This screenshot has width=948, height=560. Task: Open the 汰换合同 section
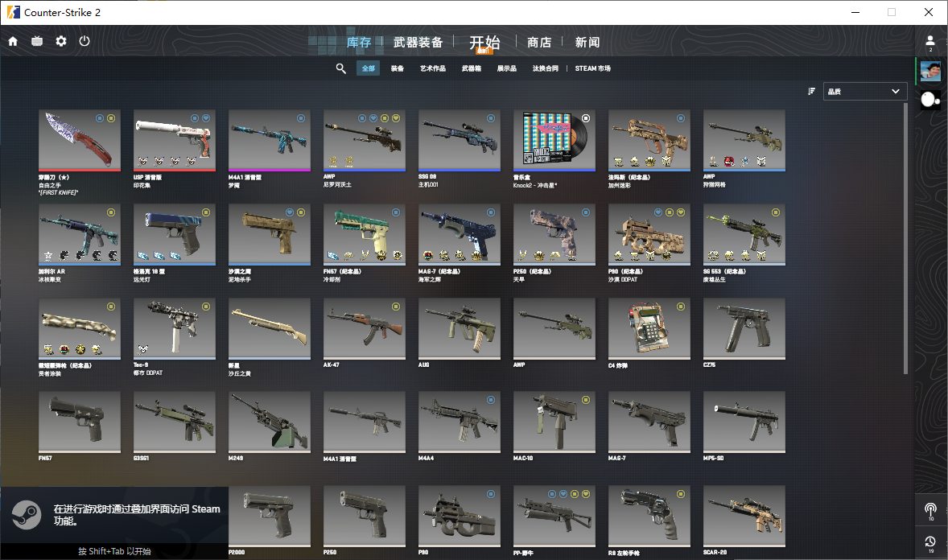click(x=546, y=68)
